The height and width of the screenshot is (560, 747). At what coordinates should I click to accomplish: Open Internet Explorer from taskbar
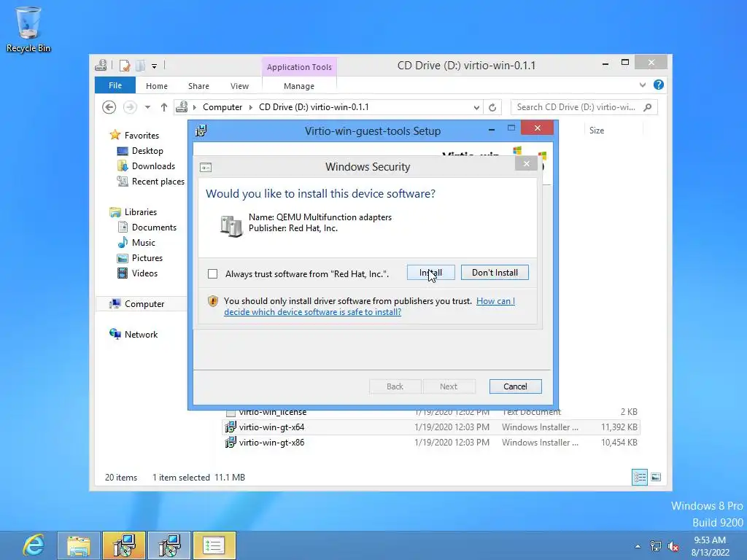(34, 545)
